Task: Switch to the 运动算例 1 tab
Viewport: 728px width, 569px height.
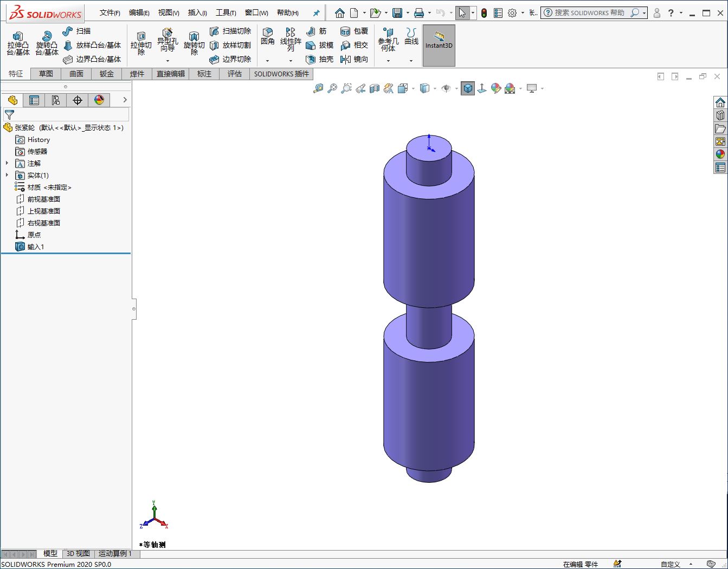Action: point(115,554)
